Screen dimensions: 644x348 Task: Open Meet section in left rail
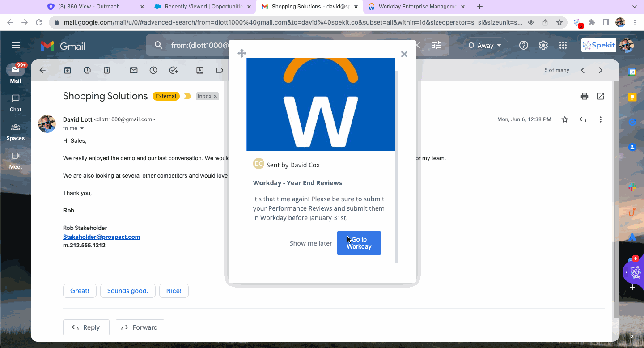click(x=16, y=160)
